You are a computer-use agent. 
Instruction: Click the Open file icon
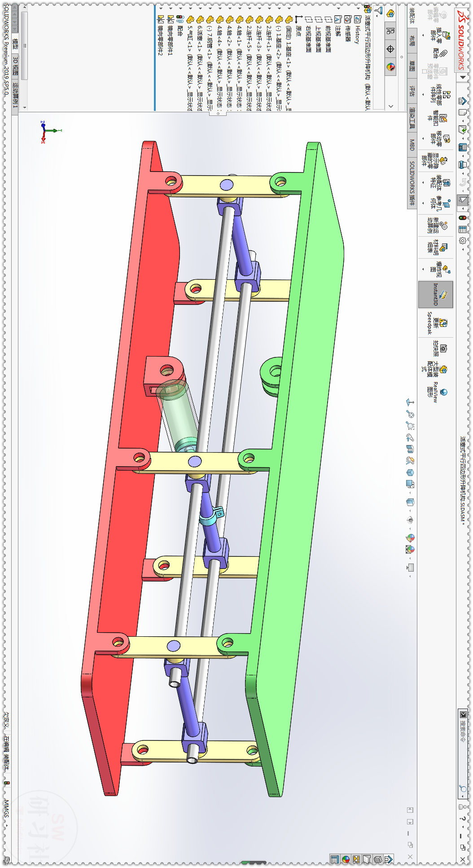coord(463,129)
